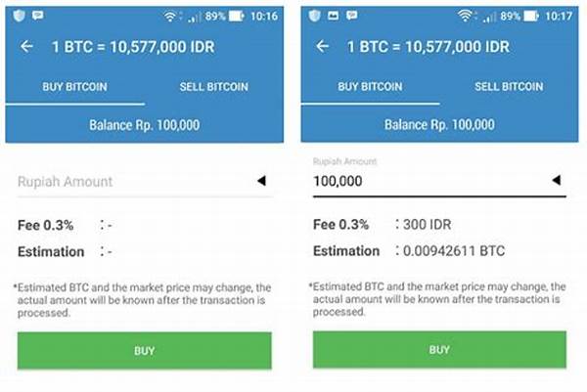
Task: Open the currency dropdown arrow on left screen
Action: click(261, 181)
